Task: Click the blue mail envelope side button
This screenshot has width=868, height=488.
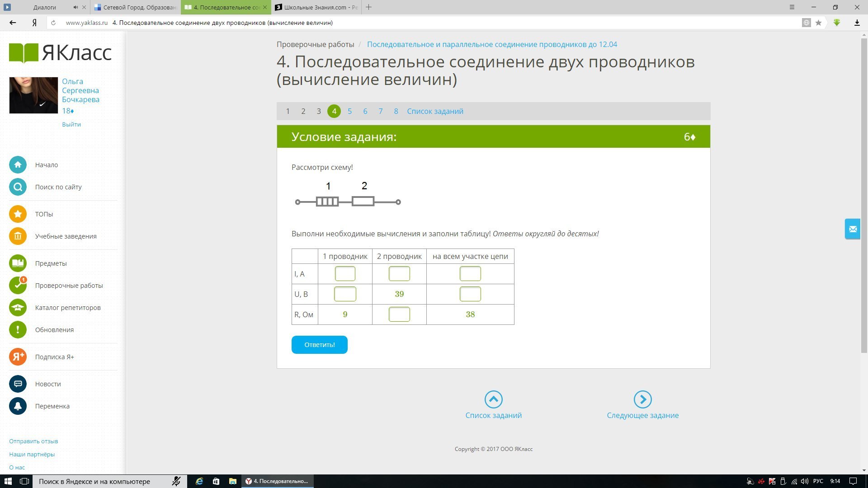Action: 853,229
